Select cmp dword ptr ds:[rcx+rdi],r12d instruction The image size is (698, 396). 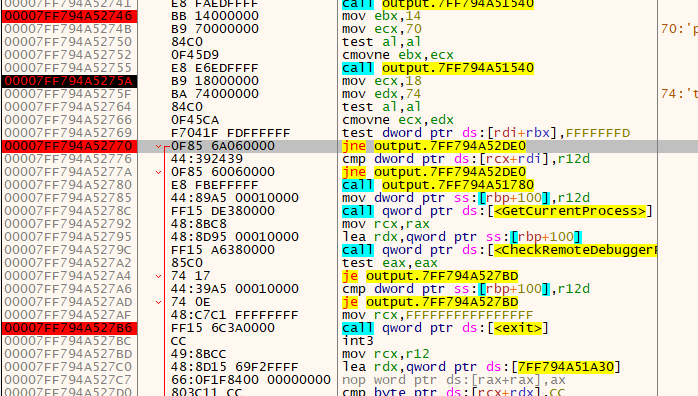click(466, 159)
